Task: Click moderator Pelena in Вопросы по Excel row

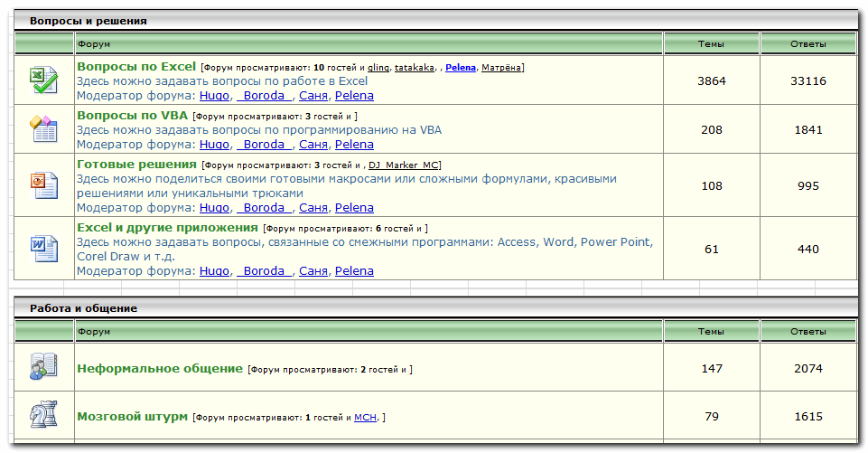Action: pos(354,95)
